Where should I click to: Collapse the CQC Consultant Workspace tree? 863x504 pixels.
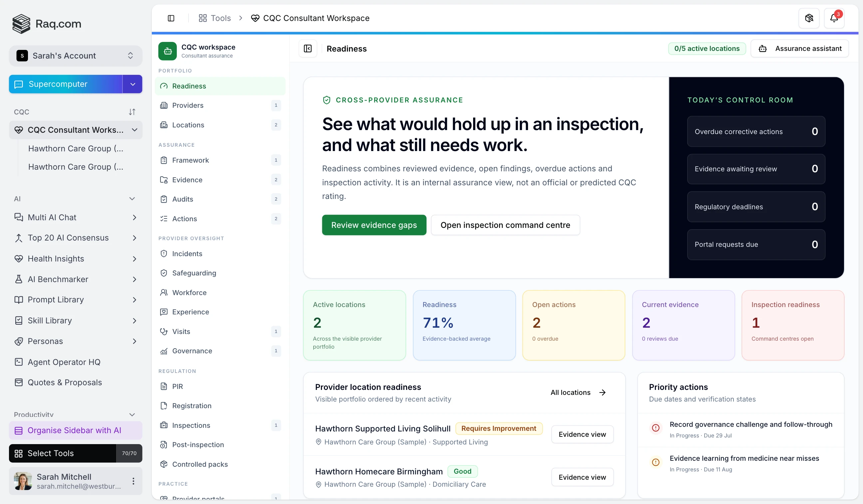point(135,130)
